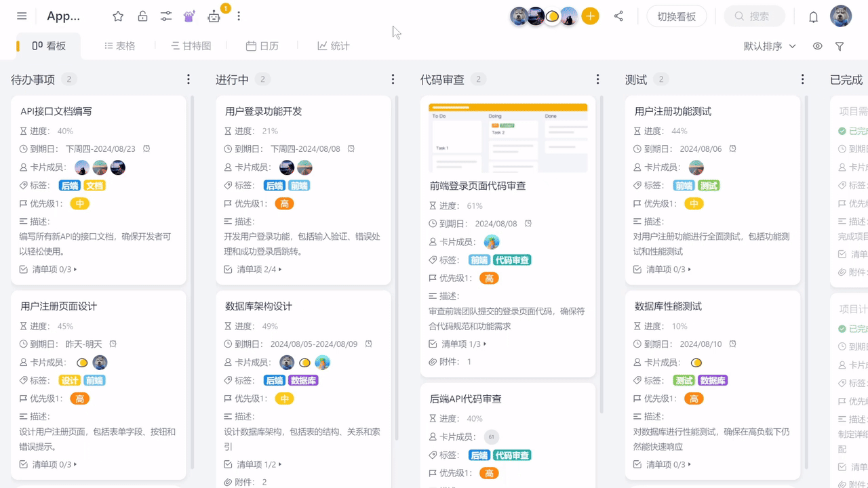The height and width of the screenshot is (488, 868).
Task: Click calendar icon beside 2024/08/08 in 代码审查
Action: pos(528,223)
